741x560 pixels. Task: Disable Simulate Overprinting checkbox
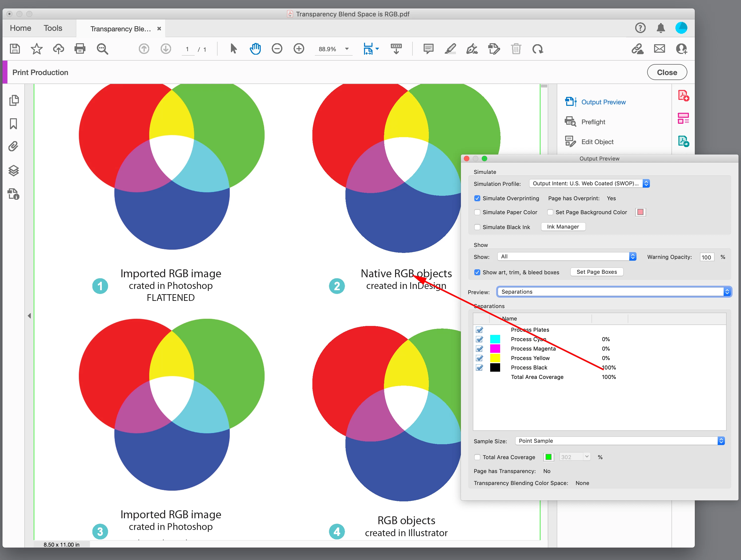477,199
